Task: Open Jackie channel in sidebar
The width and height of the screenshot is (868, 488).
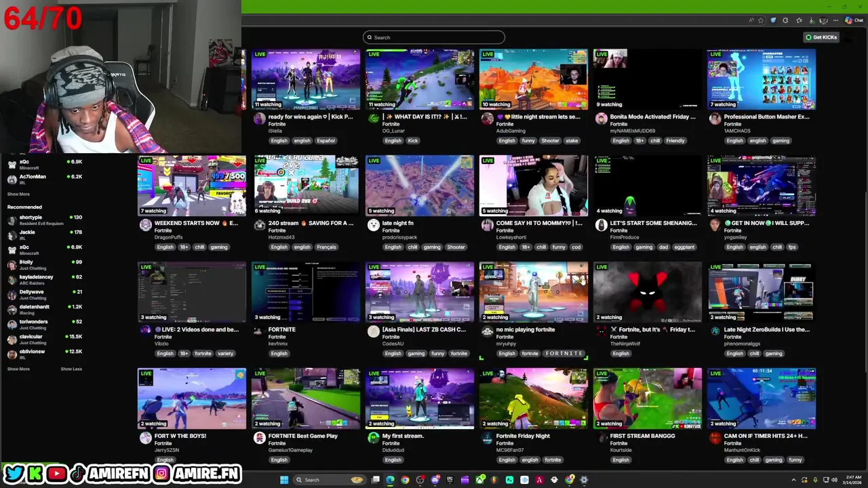Action: [45, 235]
